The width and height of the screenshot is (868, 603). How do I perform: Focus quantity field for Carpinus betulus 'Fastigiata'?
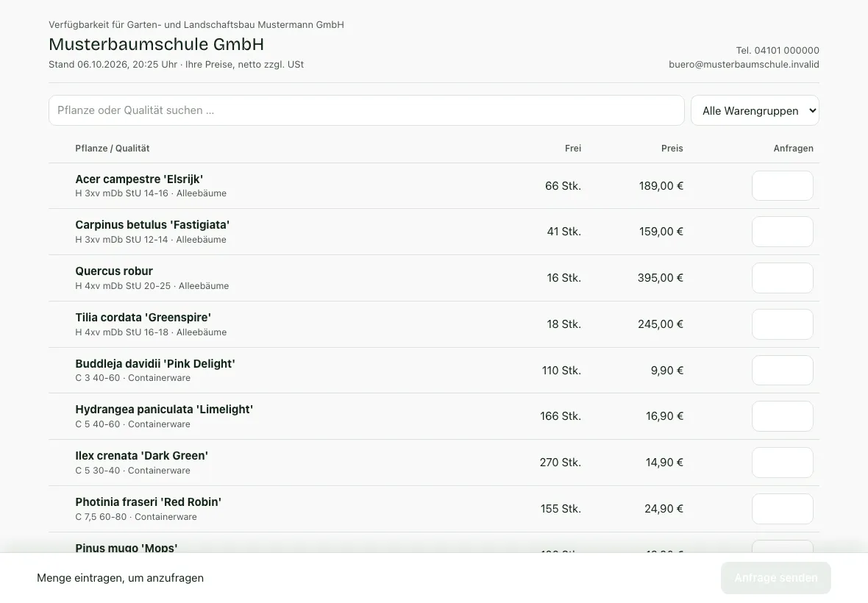click(782, 232)
